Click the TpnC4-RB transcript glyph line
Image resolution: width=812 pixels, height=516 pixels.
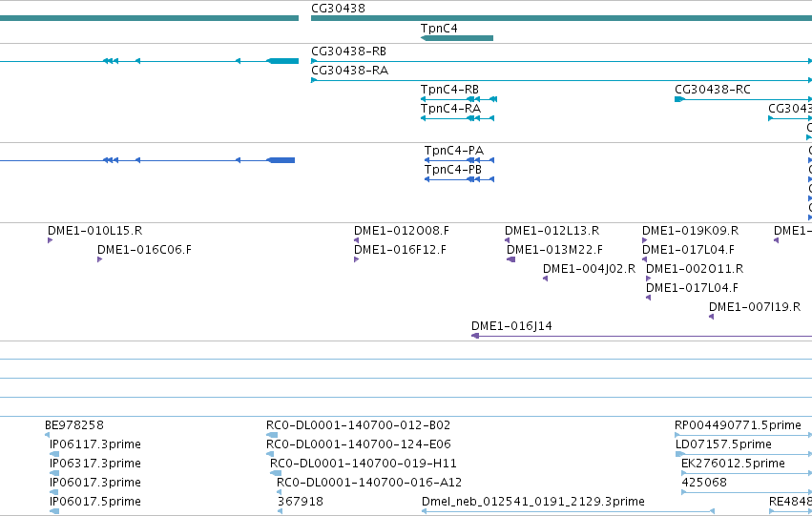click(x=459, y=99)
